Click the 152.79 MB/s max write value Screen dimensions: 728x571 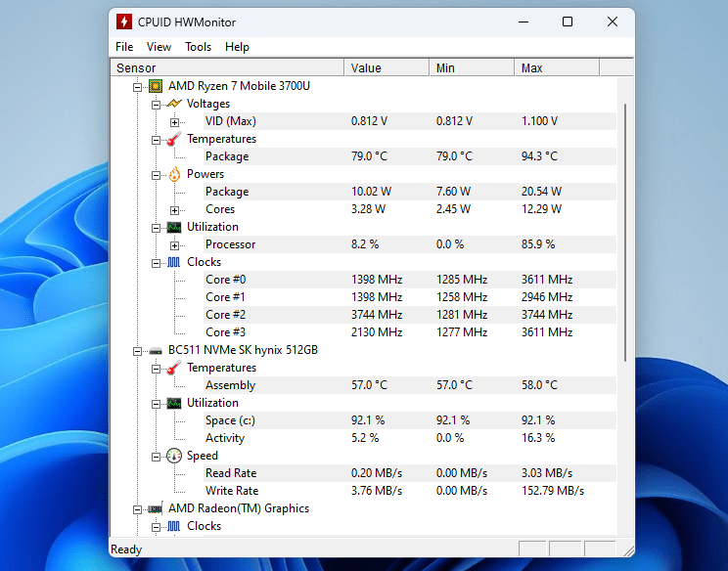coord(553,491)
